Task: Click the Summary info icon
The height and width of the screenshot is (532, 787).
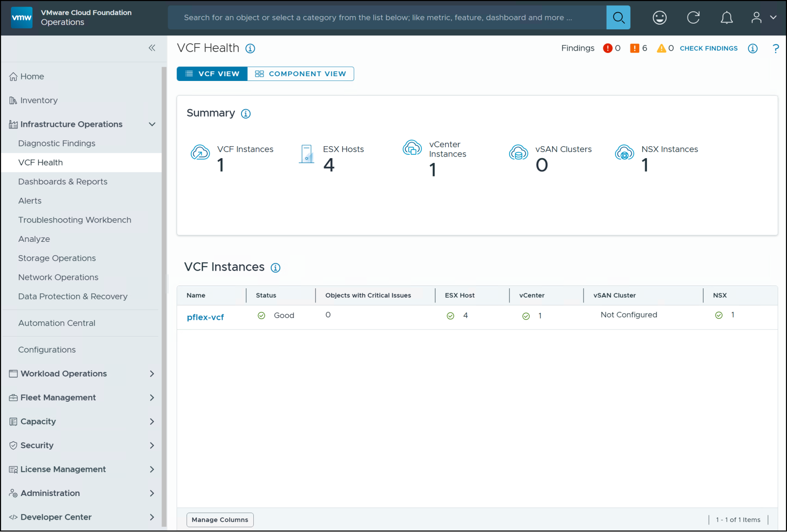Action: (x=246, y=114)
